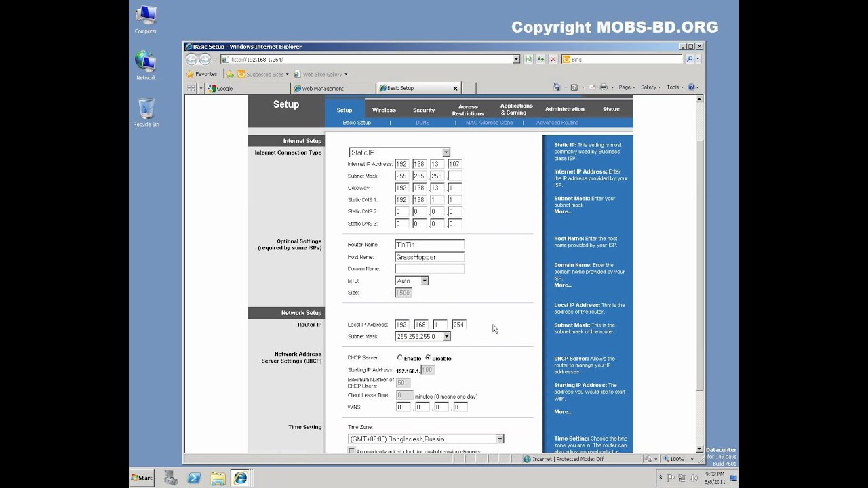Click the empty Domain Name field
868x488 pixels.
429,268
